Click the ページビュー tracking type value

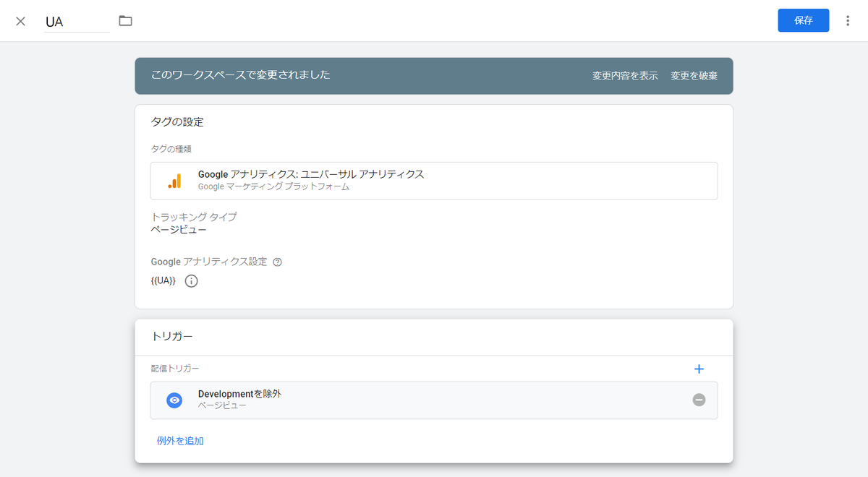pos(179,230)
